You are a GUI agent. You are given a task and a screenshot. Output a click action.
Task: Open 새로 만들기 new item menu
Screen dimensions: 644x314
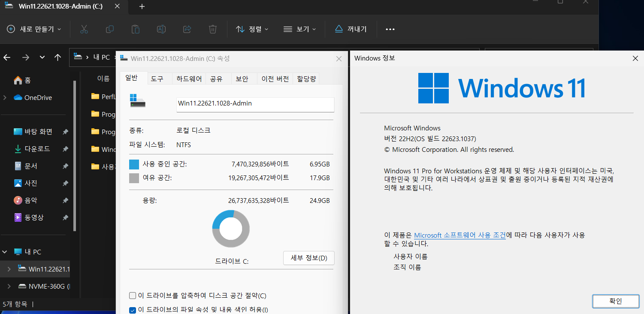(34, 29)
